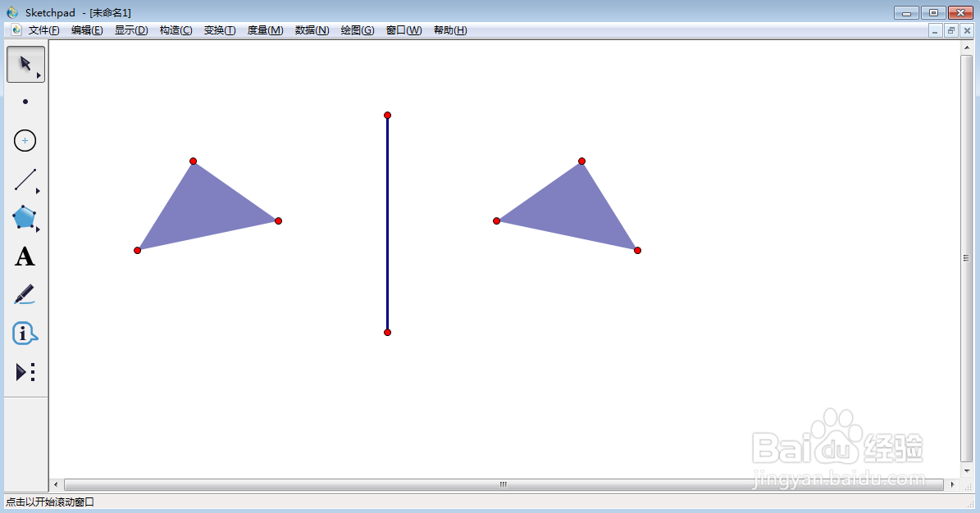The width and height of the screenshot is (980, 513).
Task: Click the scroll down arrow
Action: tap(966, 470)
